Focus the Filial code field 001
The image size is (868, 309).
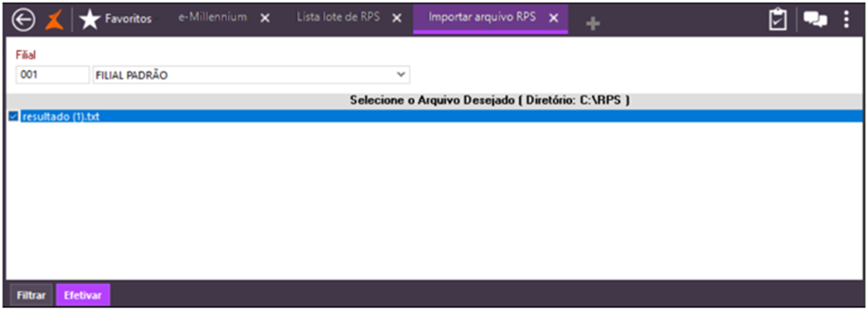(52, 75)
